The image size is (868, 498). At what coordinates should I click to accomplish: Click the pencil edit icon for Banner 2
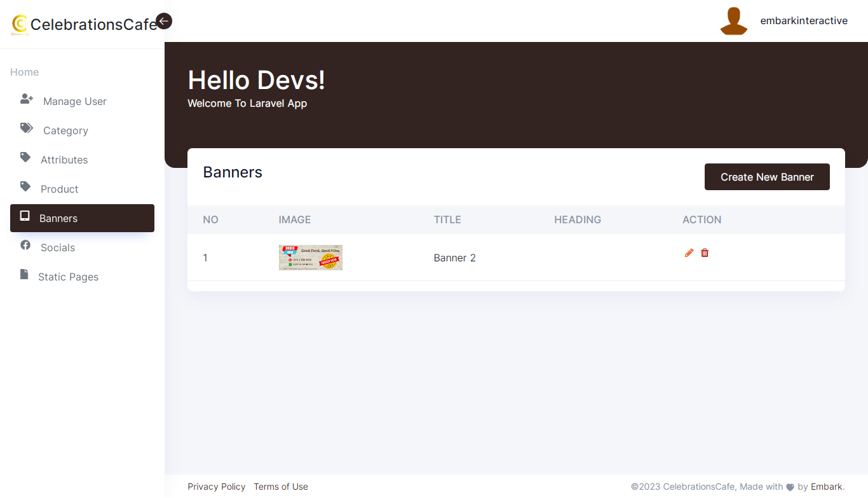point(689,253)
